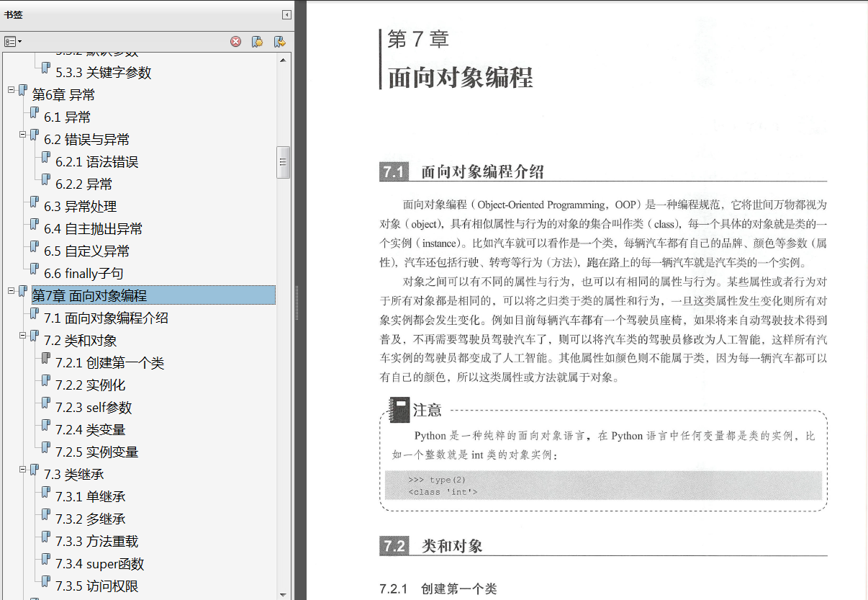Click bookmark icon beside 第7章 面向对象编程
Viewport: 868px width, 600px height.
(x=23, y=292)
